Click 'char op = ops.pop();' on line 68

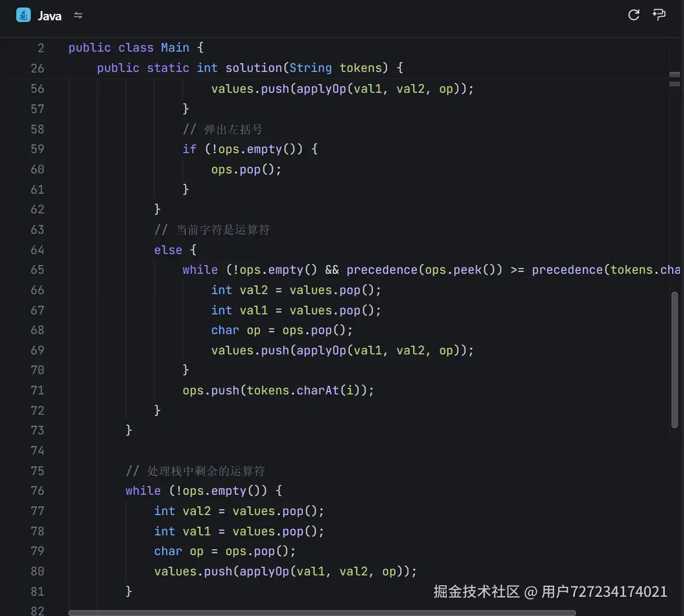(282, 330)
